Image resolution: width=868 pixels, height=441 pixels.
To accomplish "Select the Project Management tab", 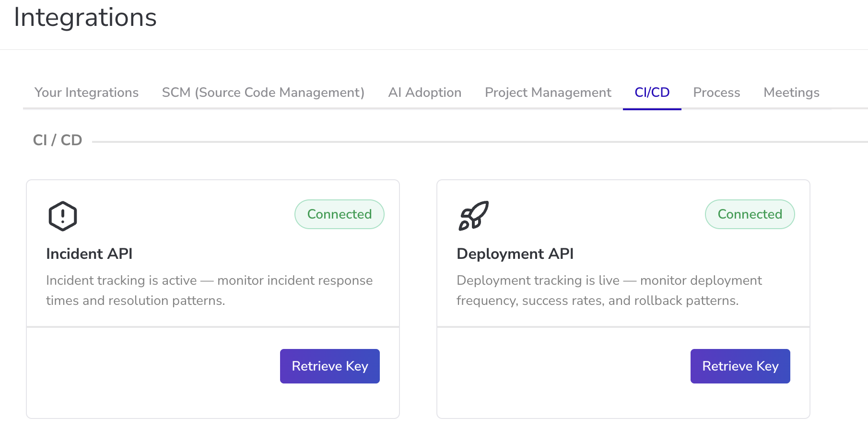I will point(548,93).
